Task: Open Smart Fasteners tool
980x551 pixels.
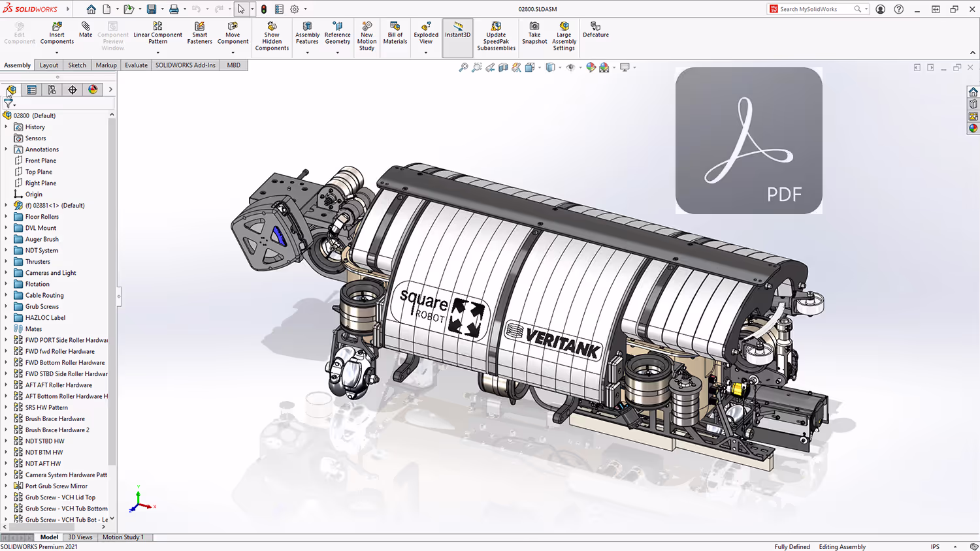Action: [199, 33]
